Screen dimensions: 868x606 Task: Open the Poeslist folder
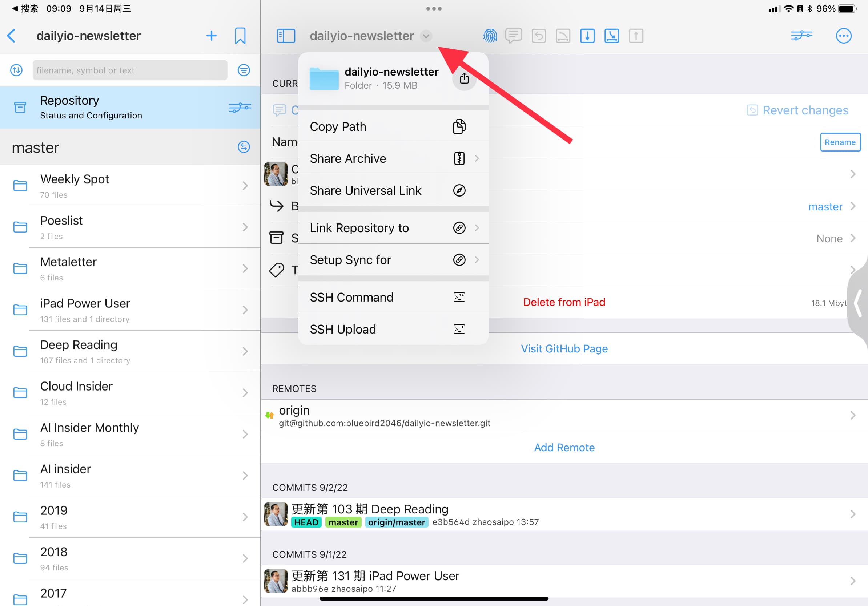click(x=130, y=227)
